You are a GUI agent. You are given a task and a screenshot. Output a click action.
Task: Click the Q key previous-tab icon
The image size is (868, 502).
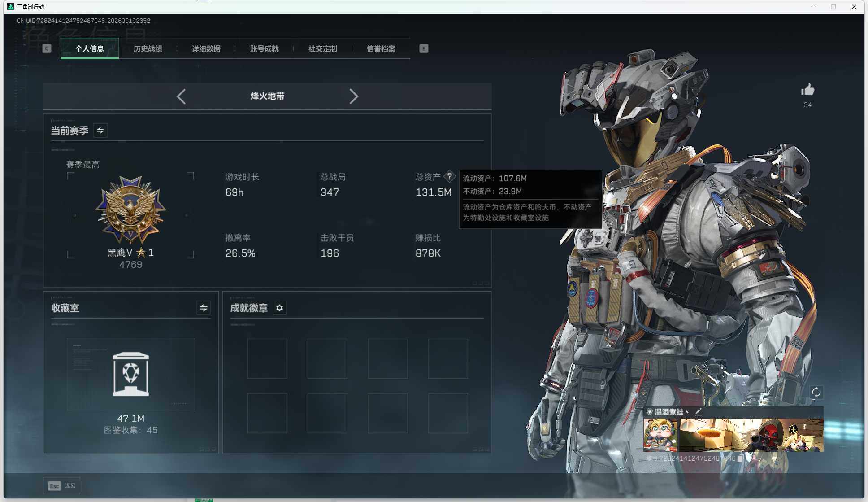tap(47, 48)
